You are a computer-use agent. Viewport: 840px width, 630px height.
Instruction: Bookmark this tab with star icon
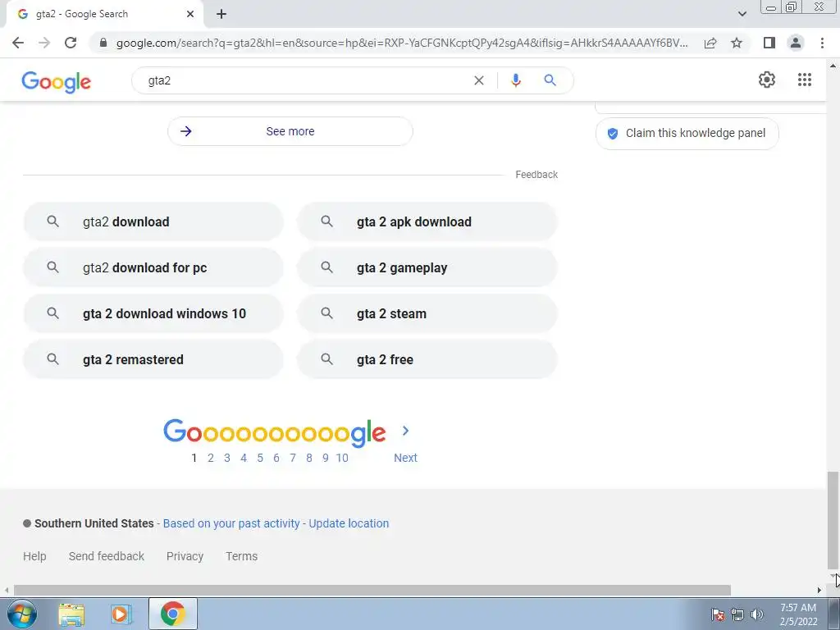pos(737,43)
